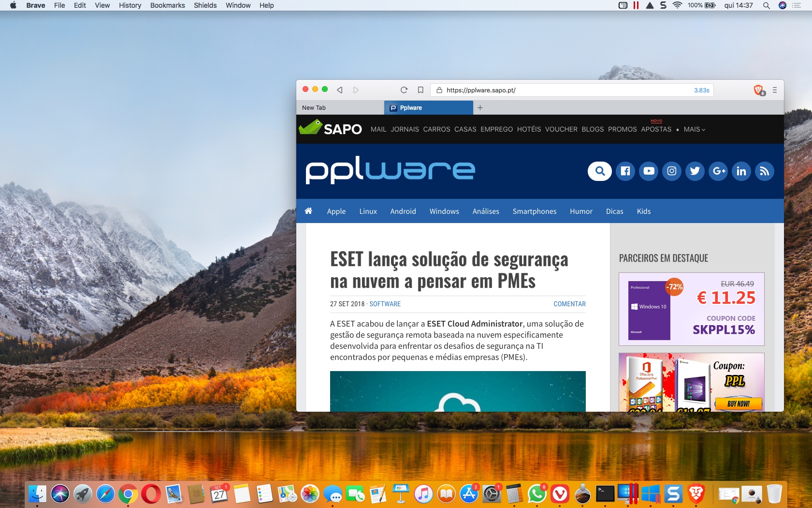Click SAPO APOSTAS link
Screen dimensions: 812x508
tap(656, 129)
